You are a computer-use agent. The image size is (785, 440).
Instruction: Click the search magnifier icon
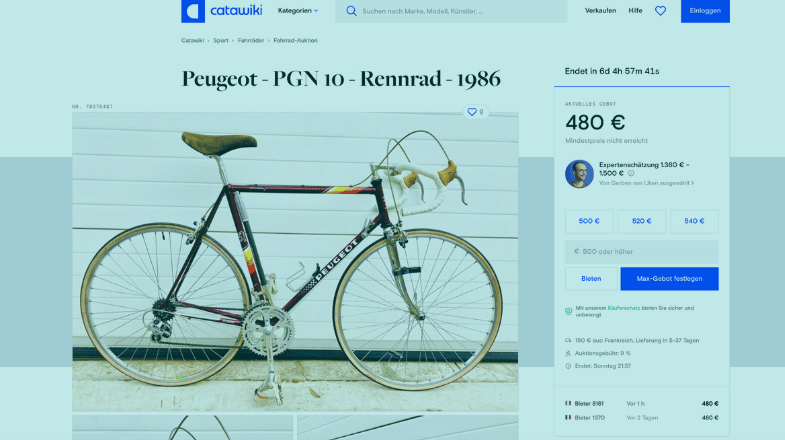[351, 11]
